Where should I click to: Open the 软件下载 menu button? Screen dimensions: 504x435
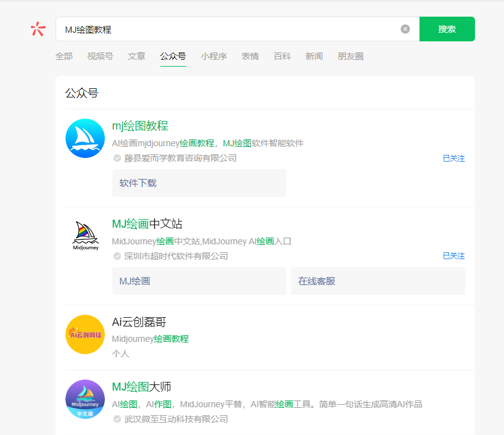click(x=199, y=183)
